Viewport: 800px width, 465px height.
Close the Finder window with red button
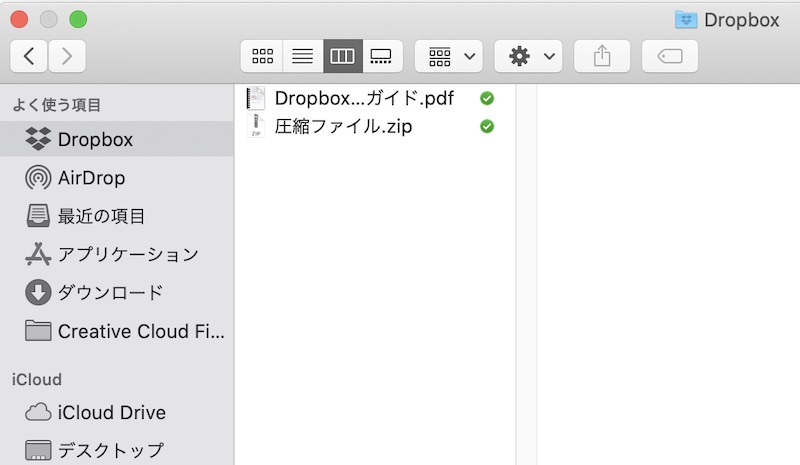point(19,19)
